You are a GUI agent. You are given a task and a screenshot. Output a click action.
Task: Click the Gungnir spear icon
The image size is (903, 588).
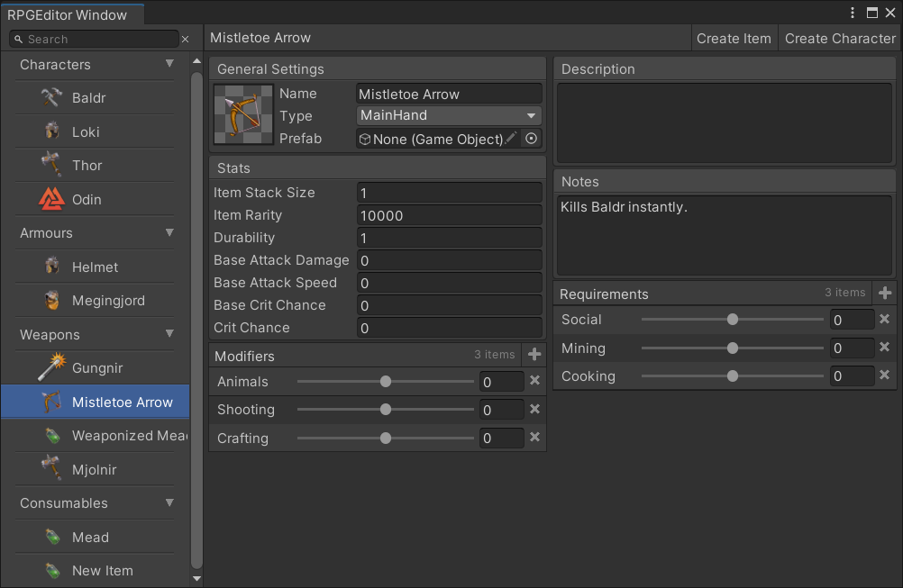52,367
